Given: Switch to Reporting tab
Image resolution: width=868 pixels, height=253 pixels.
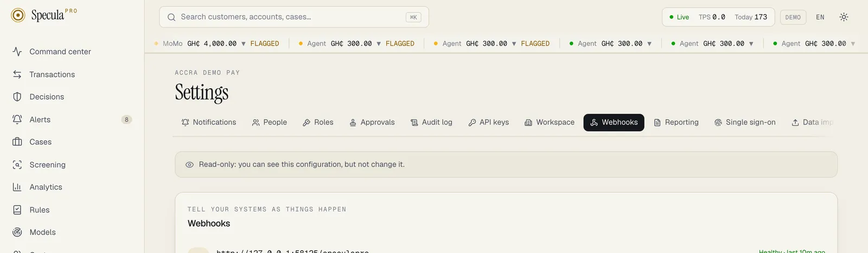Looking at the screenshot, I should click(676, 122).
